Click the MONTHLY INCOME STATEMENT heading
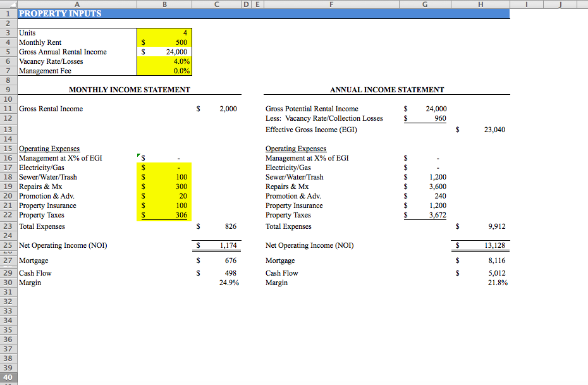Screen dimensions: 588x385 [129, 89]
